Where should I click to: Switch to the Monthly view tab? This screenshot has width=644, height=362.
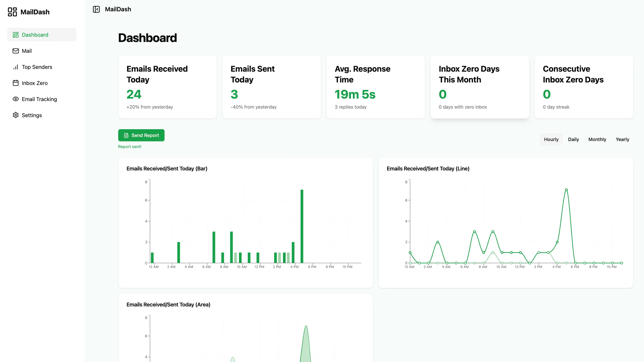pyautogui.click(x=597, y=139)
